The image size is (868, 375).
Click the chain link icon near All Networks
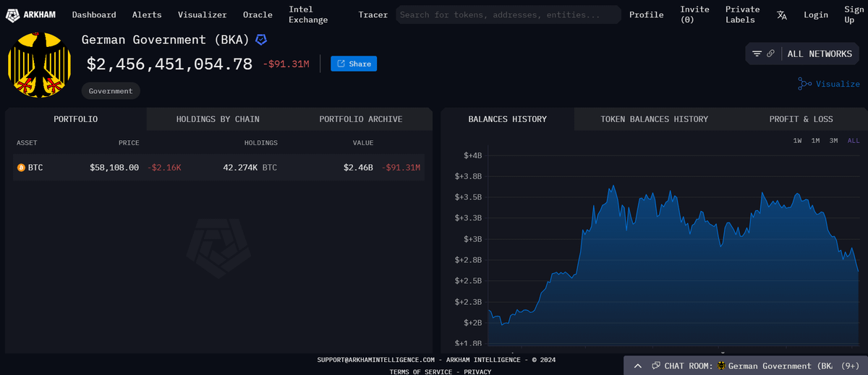click(x=771, y=53)
